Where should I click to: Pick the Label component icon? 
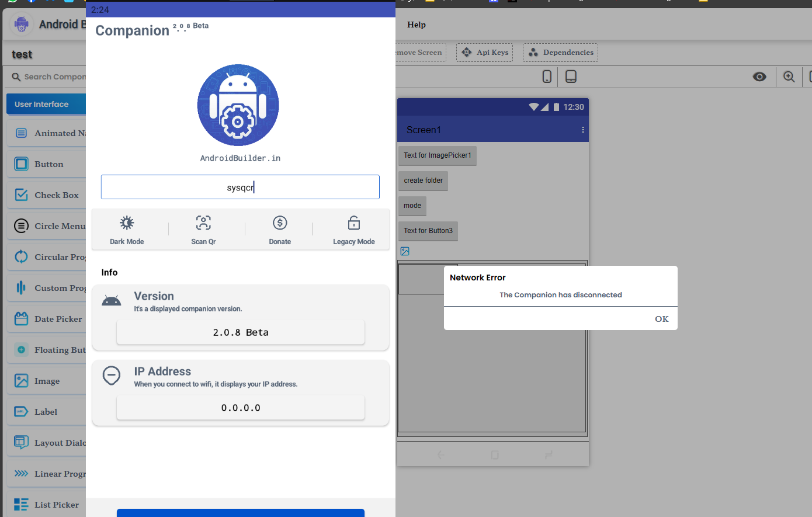coord(21,412)
